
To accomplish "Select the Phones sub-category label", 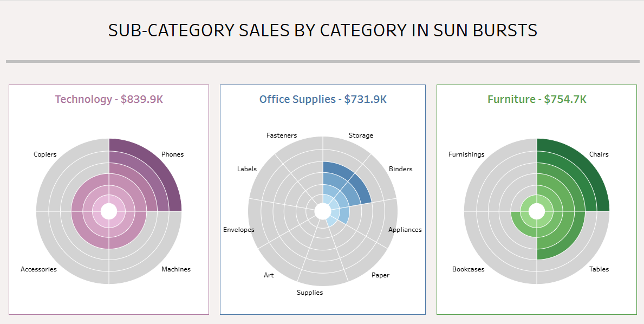I will [x=172, y=154].
